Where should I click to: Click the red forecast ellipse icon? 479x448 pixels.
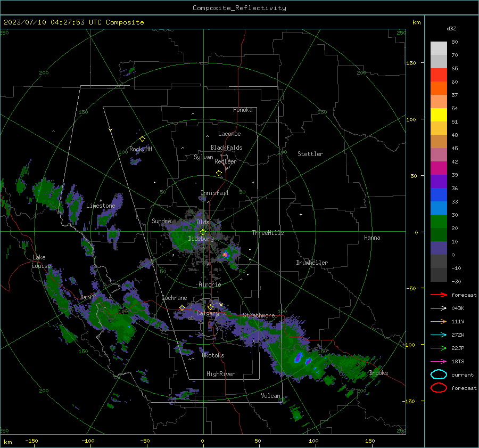coord(439,388)
